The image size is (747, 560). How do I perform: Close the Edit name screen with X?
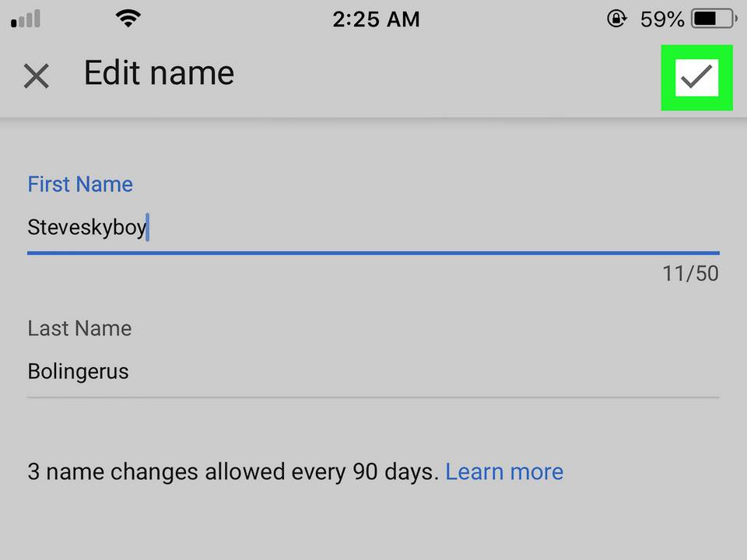[x=37, y=76]
